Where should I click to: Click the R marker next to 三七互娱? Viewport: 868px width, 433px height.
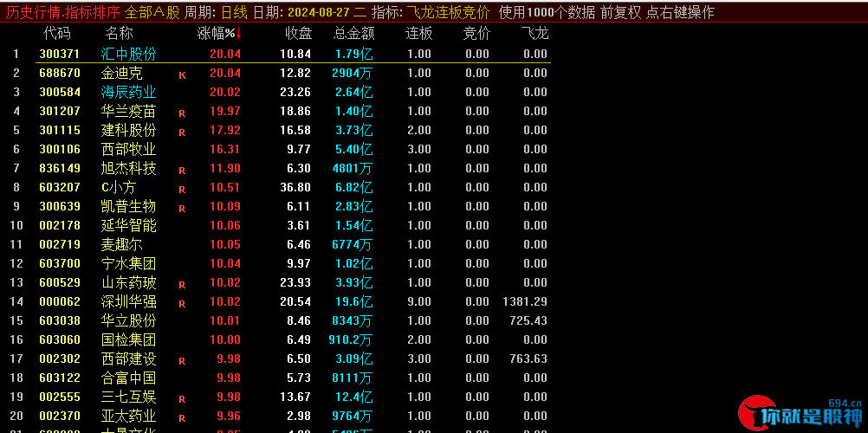point(182,400)
